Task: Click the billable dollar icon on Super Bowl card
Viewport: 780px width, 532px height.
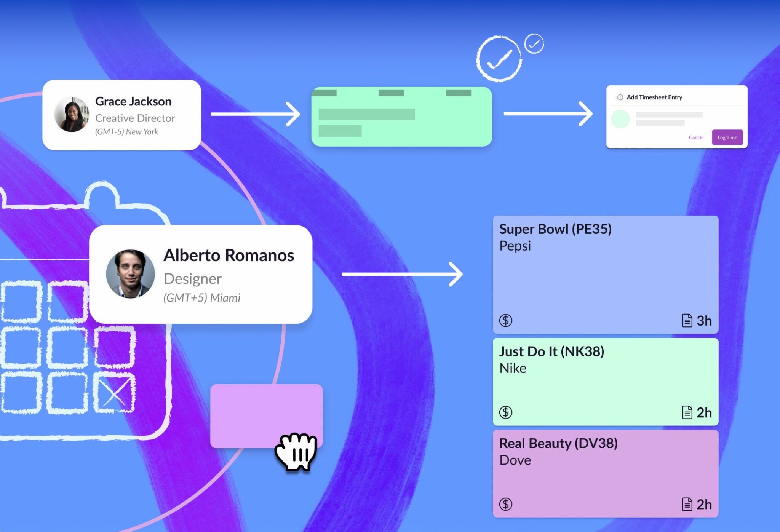Action: [x=507, y=320]
